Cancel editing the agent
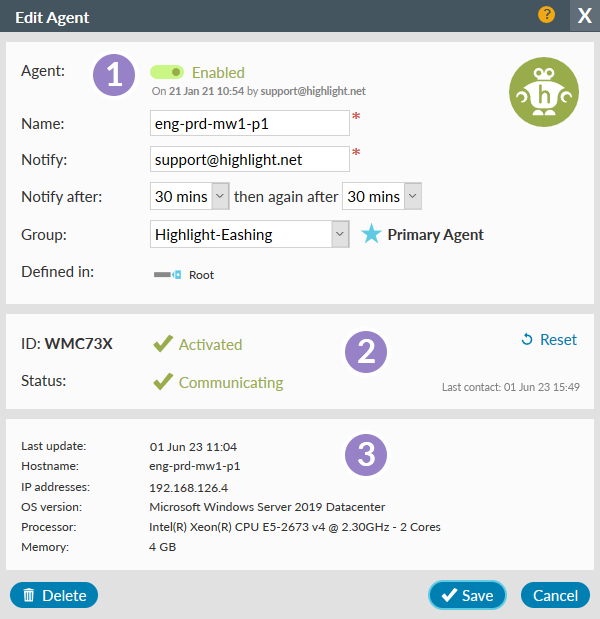The height and width of the screenshot is (619, 600). [555, 595]
